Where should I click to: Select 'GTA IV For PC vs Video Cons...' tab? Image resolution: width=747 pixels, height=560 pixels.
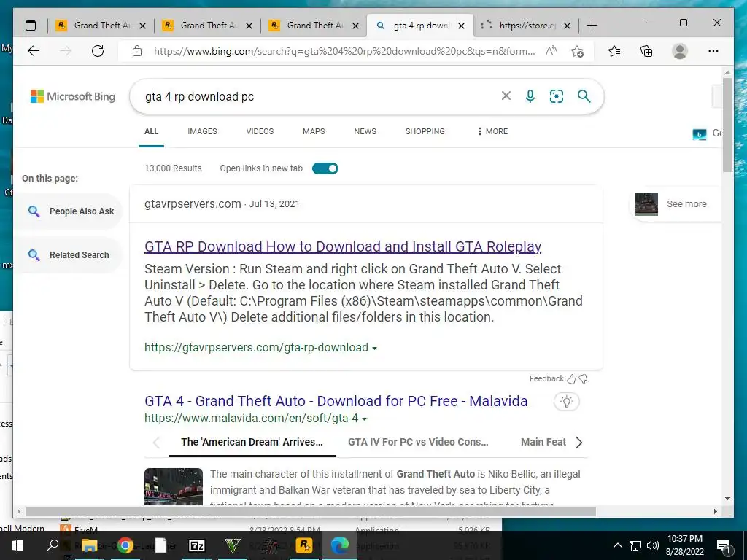click(418, 442)
